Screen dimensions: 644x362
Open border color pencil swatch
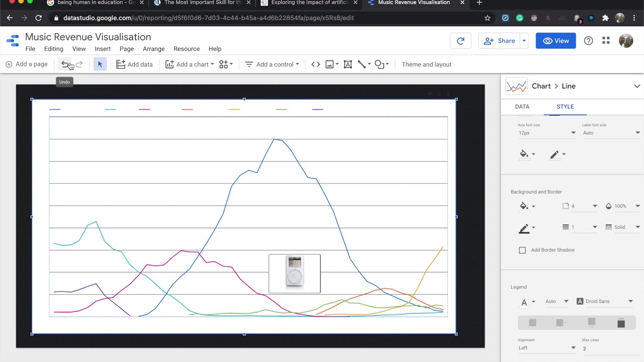point(527,229)
